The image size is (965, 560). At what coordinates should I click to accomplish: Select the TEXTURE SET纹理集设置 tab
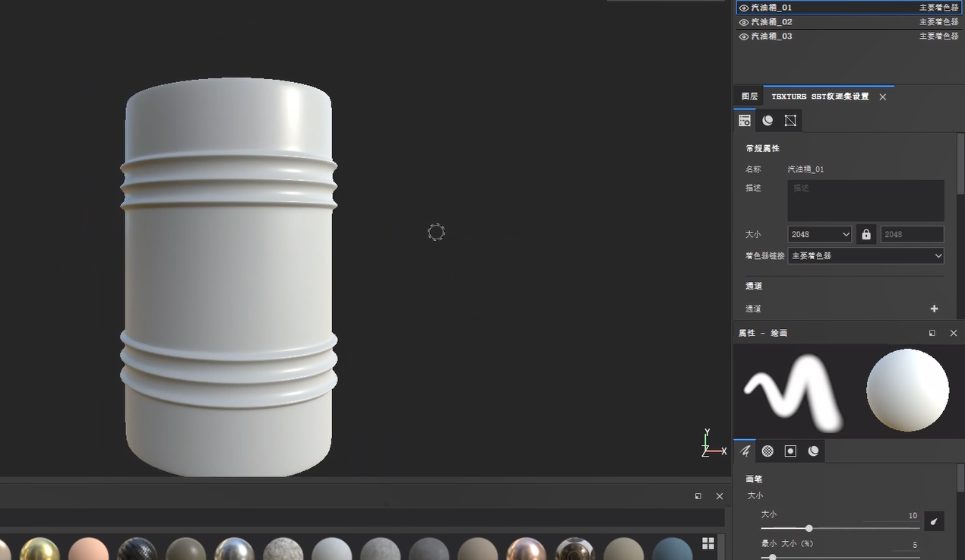pyautogui.click(x=820, y=96)
